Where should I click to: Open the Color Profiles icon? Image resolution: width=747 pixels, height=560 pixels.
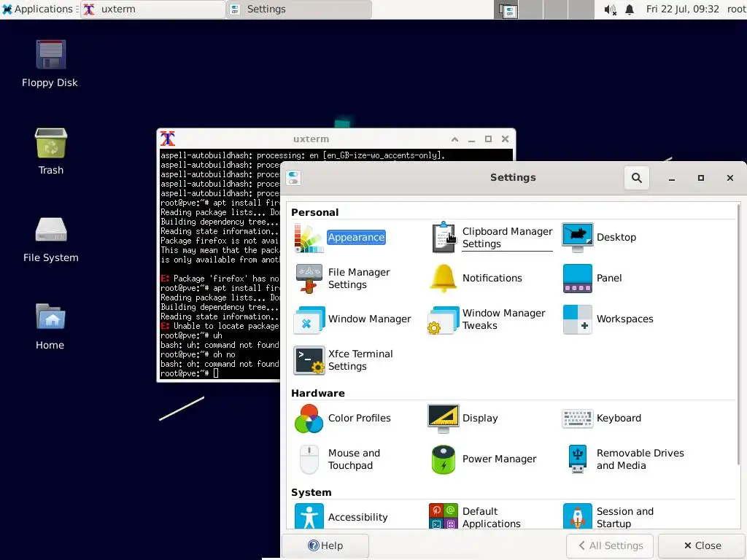click(x=309, y=418)
